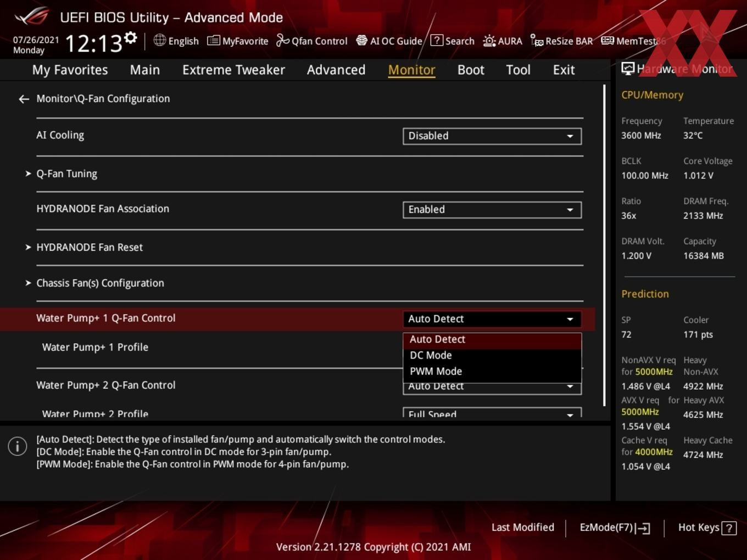This screenshot has width=747, height=560.
Task: Switch to Boot tab
Action: pos(471,70)
